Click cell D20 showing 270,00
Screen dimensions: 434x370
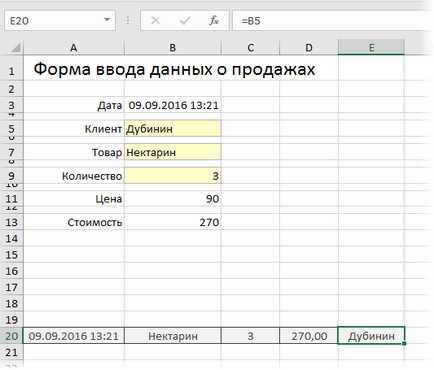(309, 336)
